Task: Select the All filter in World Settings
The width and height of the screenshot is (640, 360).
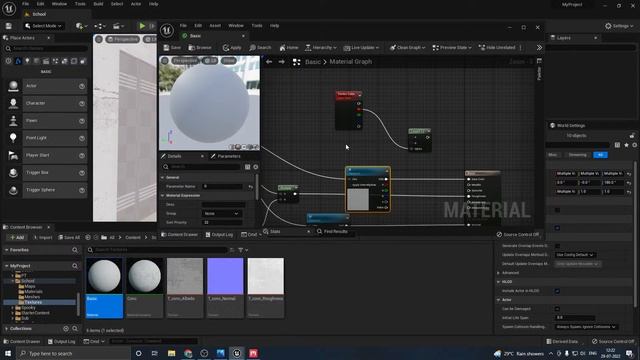Action: pyautogui.click(x=600, y=155)
